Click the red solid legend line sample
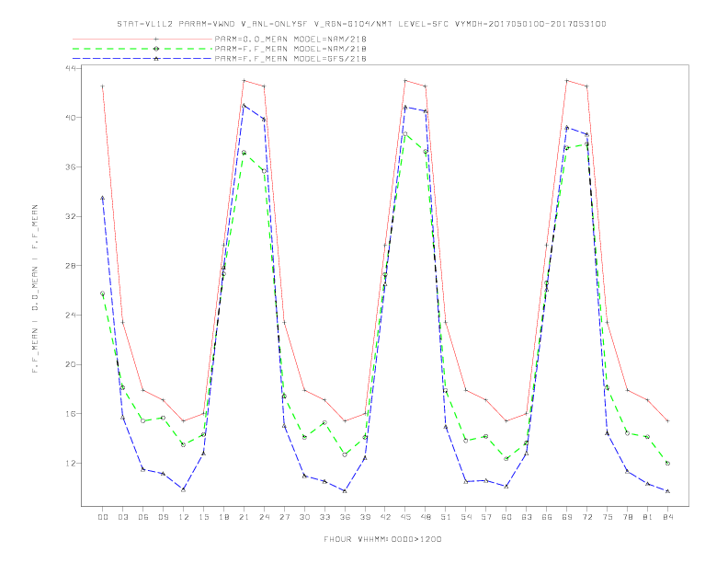This screenshot has width=728, height=563. tap(142, 39)
